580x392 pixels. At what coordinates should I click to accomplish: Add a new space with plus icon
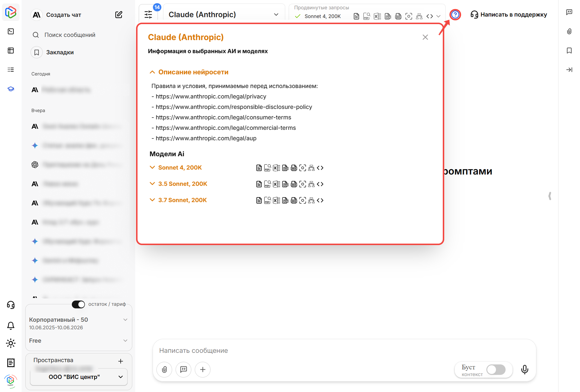[x=121, y=361]
